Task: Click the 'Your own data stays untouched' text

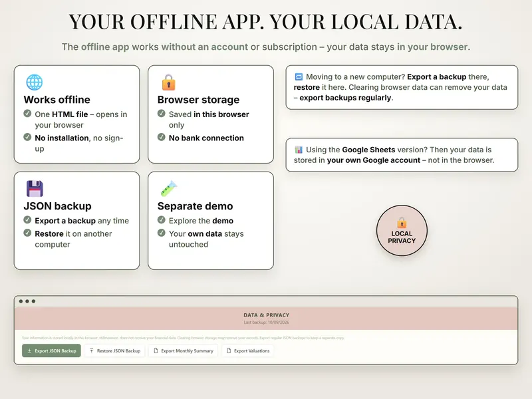Action: tap(206, 239)
